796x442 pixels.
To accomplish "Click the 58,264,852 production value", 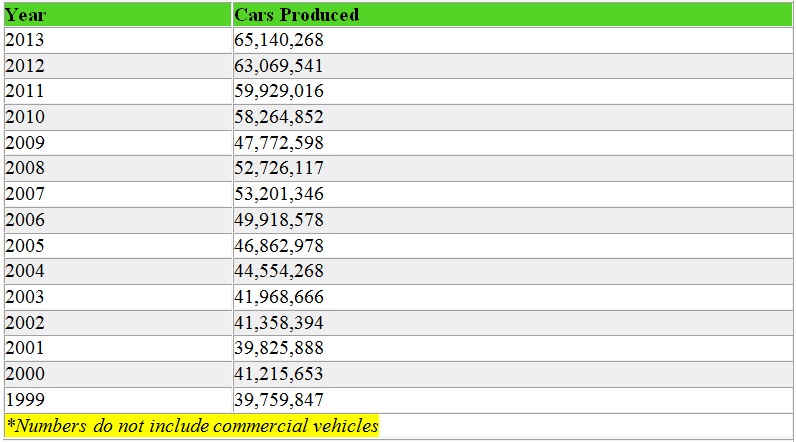I will click(279, 117).
